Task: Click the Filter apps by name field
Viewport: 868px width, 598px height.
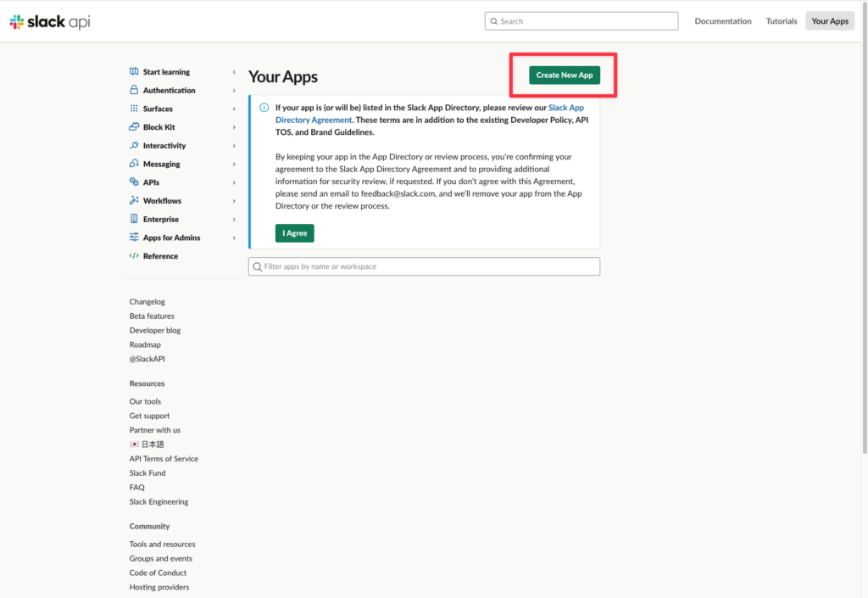Action: [x=424, y=266]
